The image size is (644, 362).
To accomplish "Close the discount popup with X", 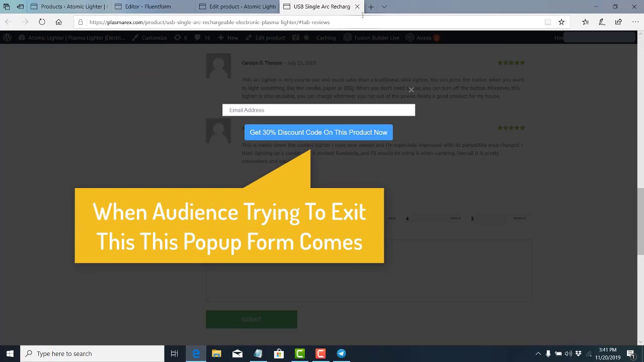I will (x=411, y=90).
